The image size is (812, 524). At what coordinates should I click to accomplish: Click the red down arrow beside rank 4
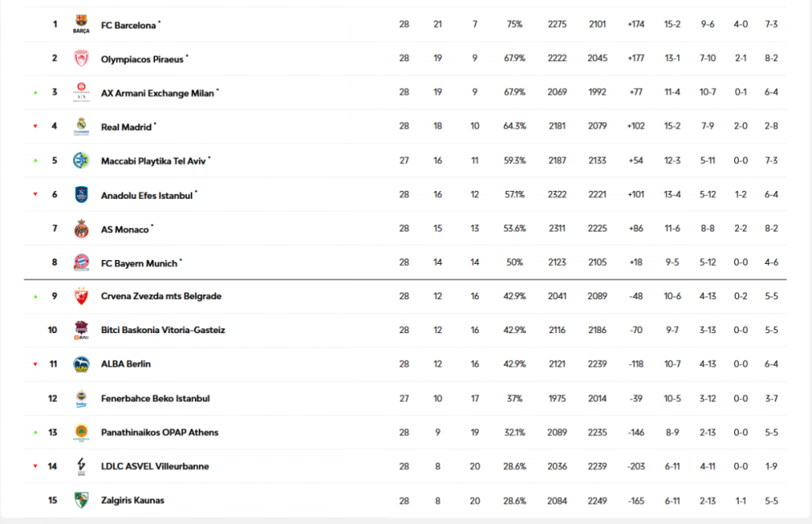tap(35, 127)
